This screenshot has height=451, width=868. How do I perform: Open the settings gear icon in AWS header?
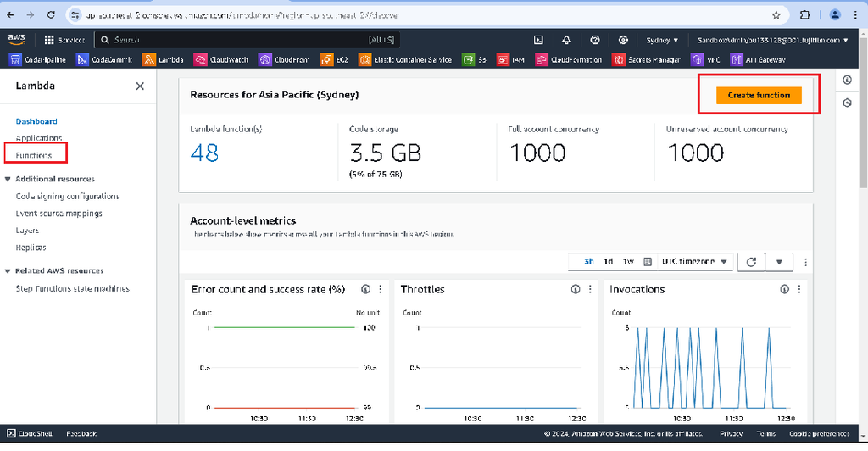click(x=624, y=40)
